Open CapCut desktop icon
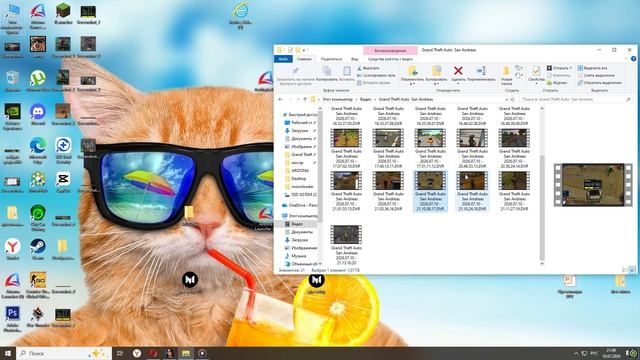This screenshot has height=360, width=640. 63,179
